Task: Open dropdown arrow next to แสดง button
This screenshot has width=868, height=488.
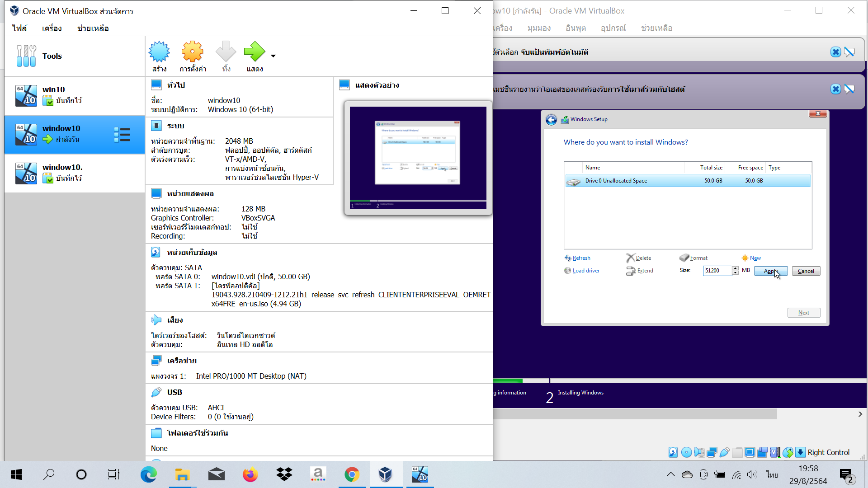Action: coord(273,56)
